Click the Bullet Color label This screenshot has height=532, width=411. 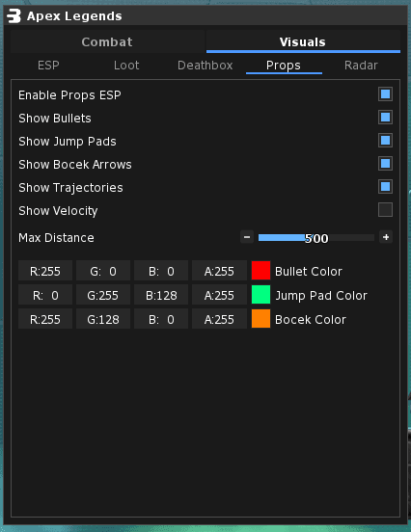pyautogui.click(x=309, y=272)
